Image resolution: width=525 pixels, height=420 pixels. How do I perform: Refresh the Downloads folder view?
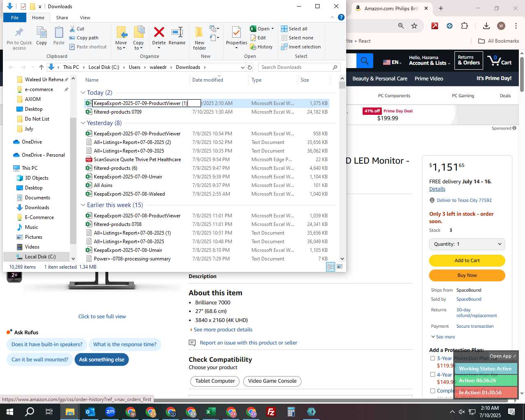250,67
